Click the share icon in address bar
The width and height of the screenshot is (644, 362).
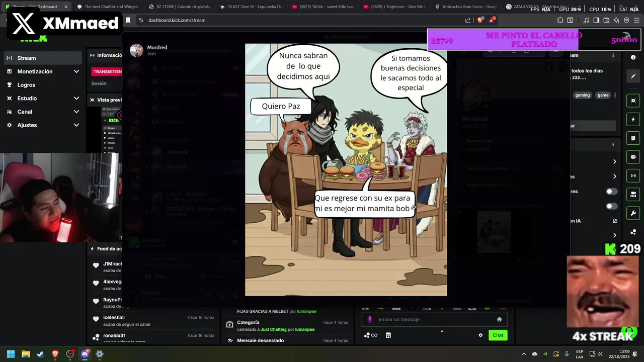click(468, 20)
